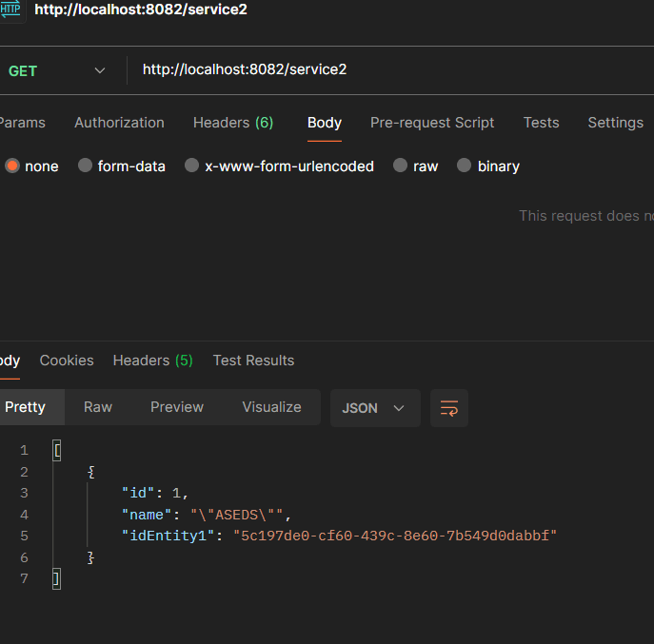
Task: Open the Tests tab
Action: pyautogui.click(x=541, y=123)
